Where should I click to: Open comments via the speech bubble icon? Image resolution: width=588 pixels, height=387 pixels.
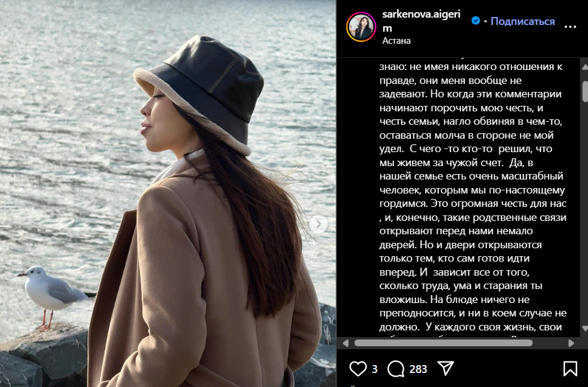click(396, 369)
